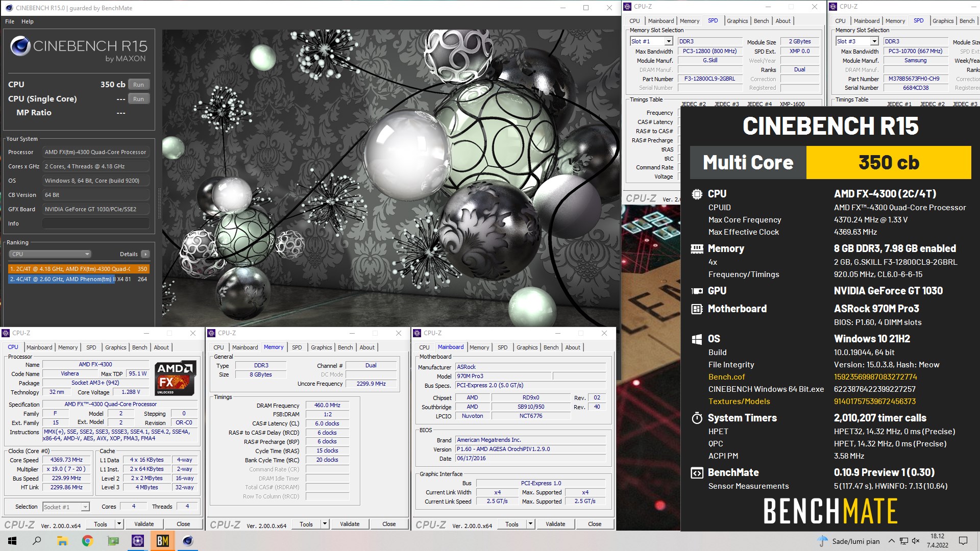Open the File menu in Cinebench
Viewport: 980px width, 551px height.
pos(10,21)
